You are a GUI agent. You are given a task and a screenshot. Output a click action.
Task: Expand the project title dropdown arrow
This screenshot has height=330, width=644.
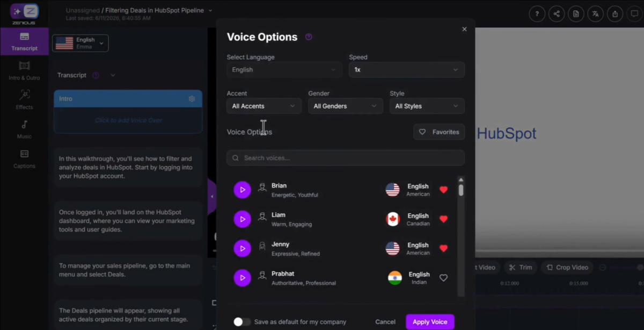pos(210,10)
